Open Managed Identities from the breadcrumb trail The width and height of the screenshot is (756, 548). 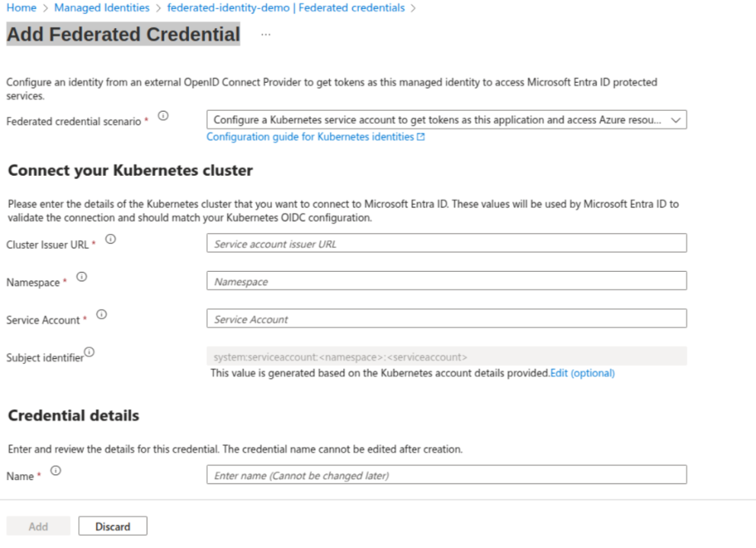(101, 7)
